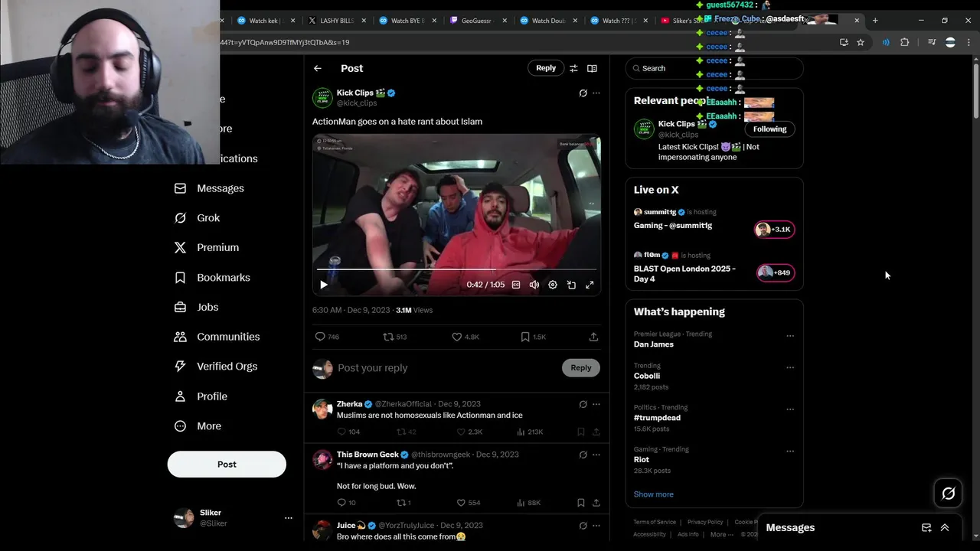The height and width of the screenshot is (551, 980).
Task: Open Communities in sidebar
Action: click(217, 337)
